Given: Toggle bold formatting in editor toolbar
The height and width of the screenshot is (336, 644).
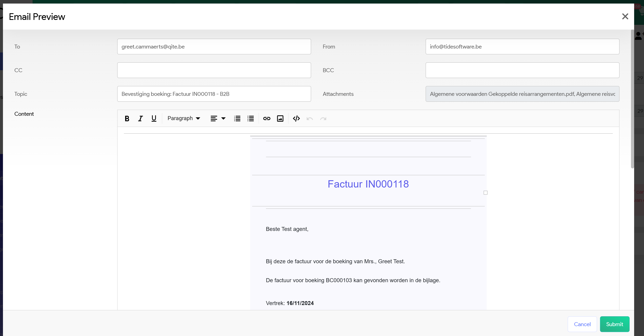Looking at the screenshot, I should [x=127, y=119].
